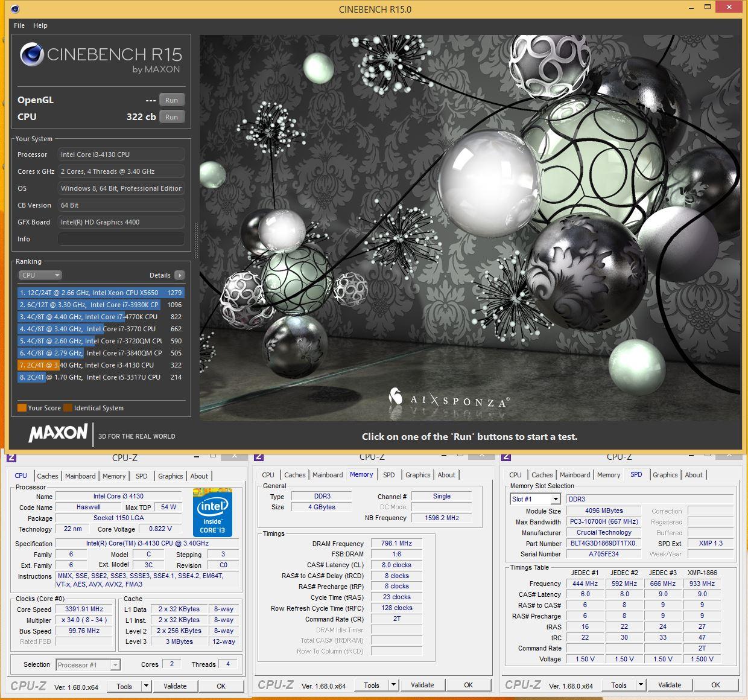
Task: Switch to SPD tab in left CPU-Z
Action: click(142, 476)
